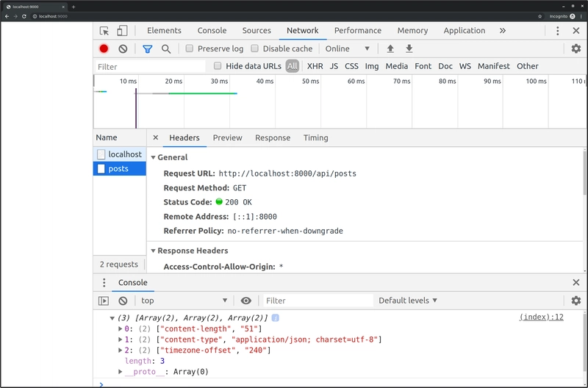The width and height of the screenshot is (588, 388).
Task: Filter requests by Media
Action: coord(396,66)
